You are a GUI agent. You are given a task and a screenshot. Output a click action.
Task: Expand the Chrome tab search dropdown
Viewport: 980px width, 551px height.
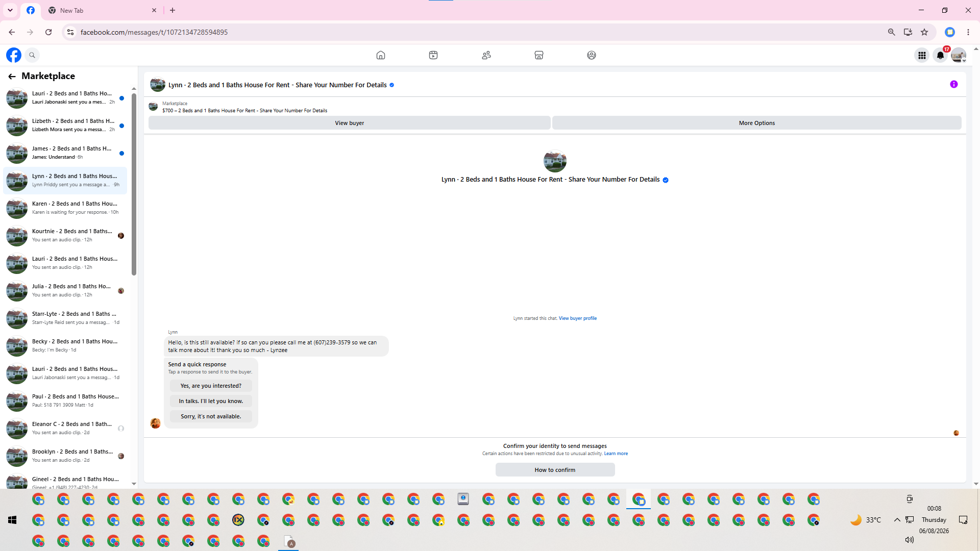point(10,10)
